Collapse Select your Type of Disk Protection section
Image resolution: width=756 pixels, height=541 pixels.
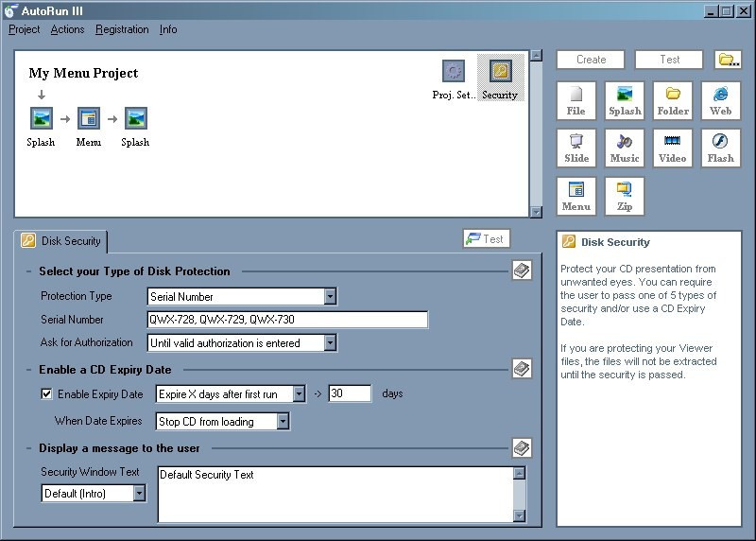click(x=29, y=271)
